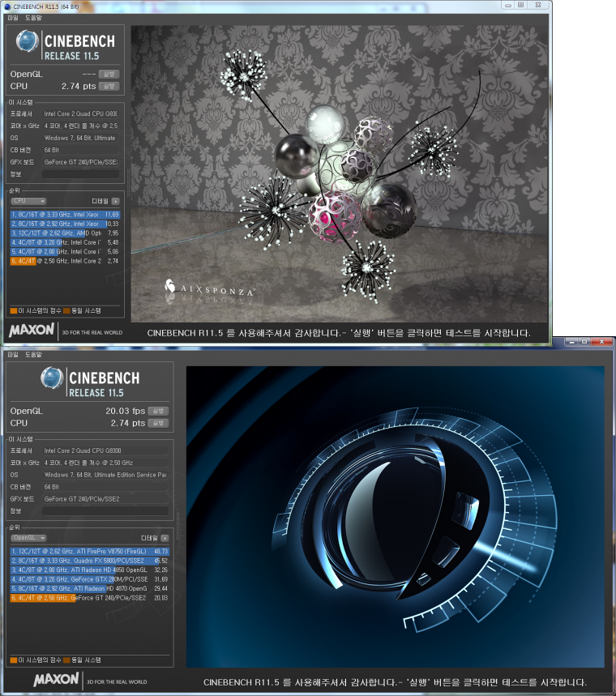
Task: Run the CPU test in the lower window
Action: pos(158,423)
